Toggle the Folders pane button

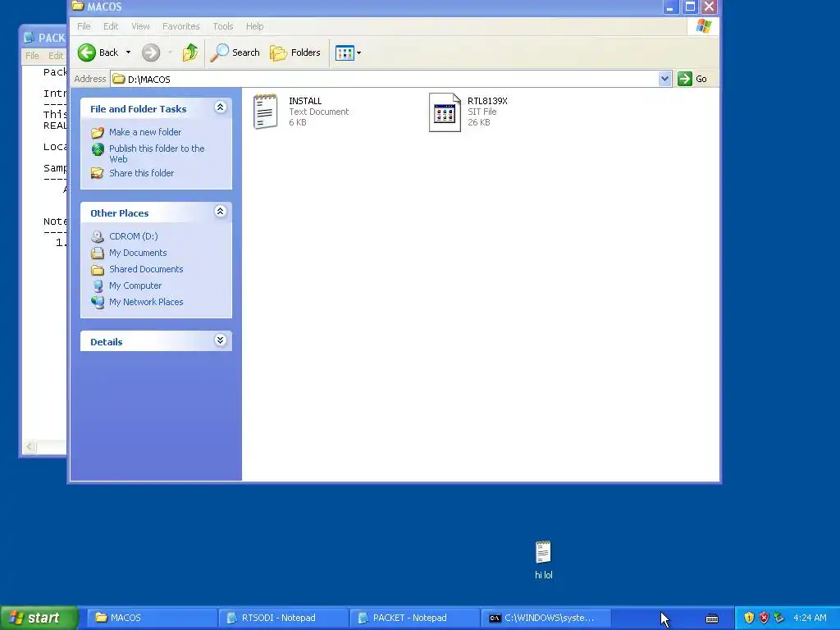pyautogui.click(x=295, y=52)
